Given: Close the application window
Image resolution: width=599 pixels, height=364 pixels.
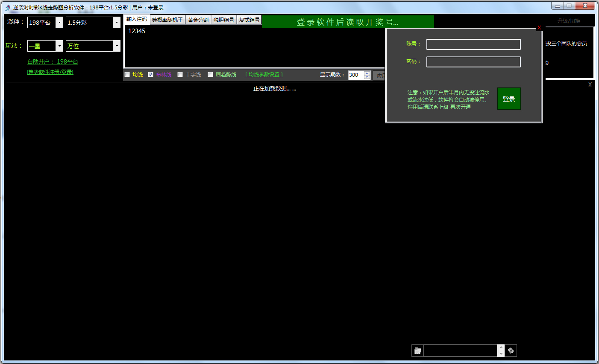Looking at the screenshot, I should pyautogui.click(x=585, y=6).
